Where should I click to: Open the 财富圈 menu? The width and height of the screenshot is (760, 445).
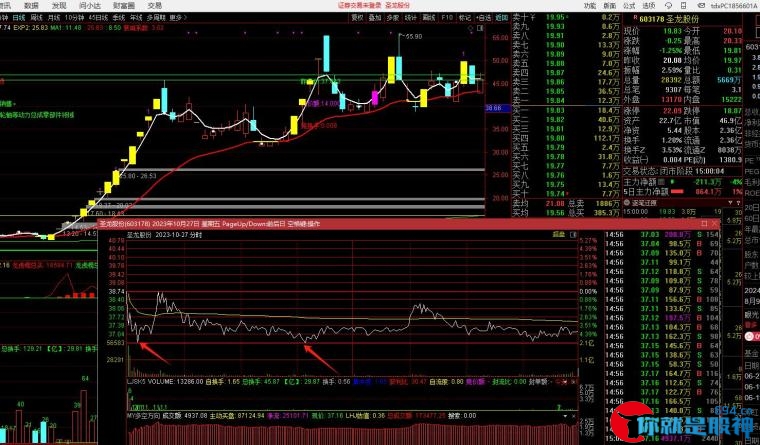pos(124,6)
